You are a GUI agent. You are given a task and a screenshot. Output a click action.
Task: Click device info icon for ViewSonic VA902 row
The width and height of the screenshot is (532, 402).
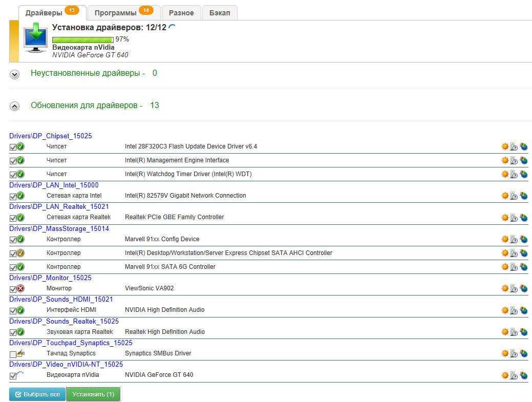click(x=514, y=289)
